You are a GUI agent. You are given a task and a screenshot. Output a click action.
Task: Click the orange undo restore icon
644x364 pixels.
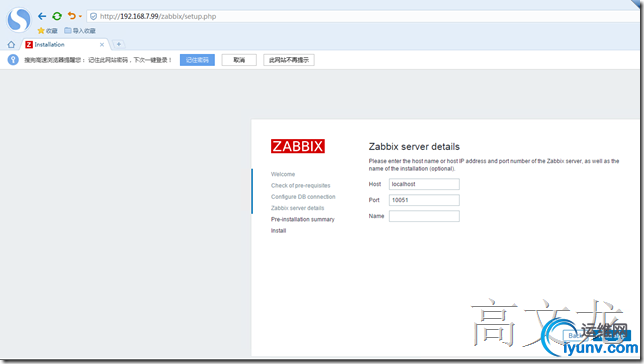(72, 16)
